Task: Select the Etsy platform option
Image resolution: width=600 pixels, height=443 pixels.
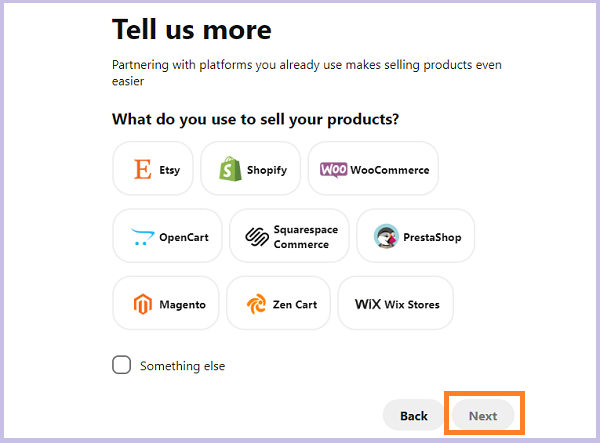Action: click(x=153, y=169)
